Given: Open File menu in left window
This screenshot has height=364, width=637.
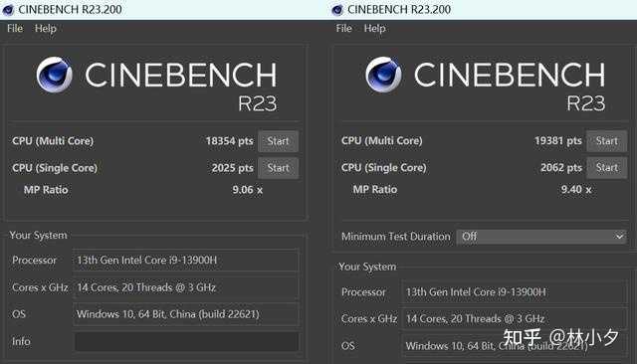Looking at the screenshot, I should click(15, 29).
